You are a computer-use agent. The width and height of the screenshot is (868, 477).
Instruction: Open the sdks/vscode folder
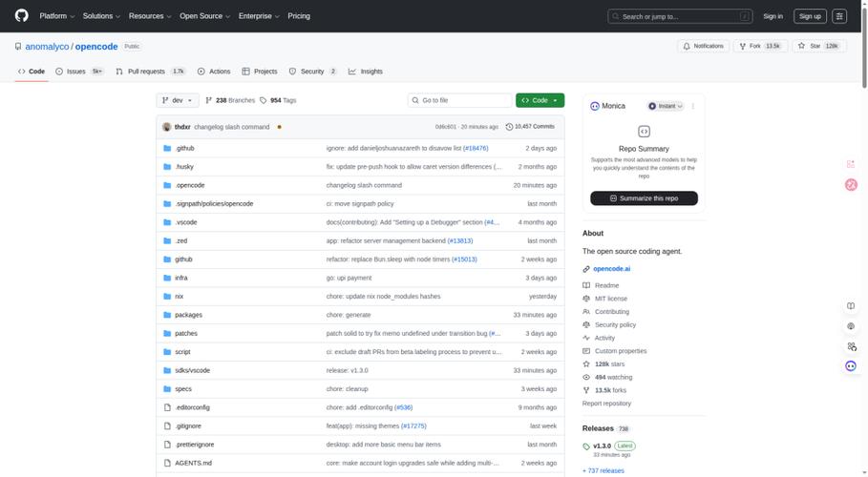point(193,370)
